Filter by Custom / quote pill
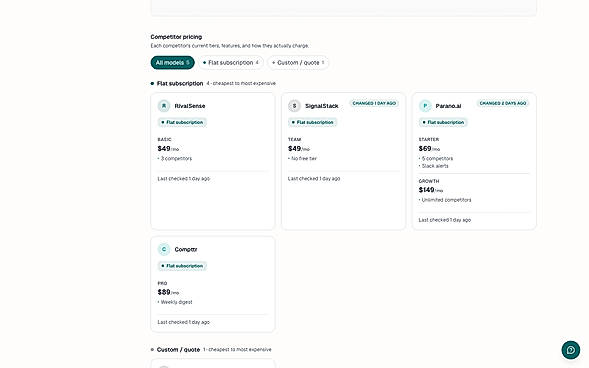The height and width of the screenshot is (368, 589). 298,63
